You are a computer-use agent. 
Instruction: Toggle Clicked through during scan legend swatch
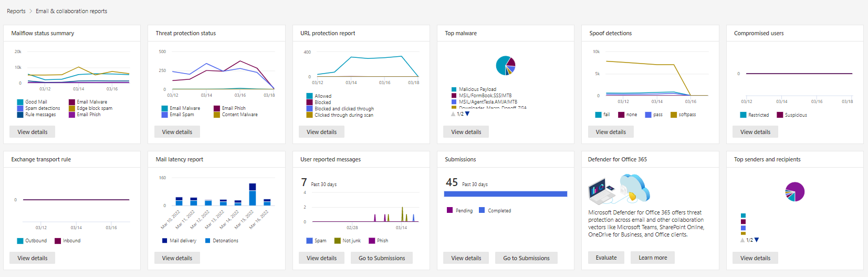click(x=310, y=115)
